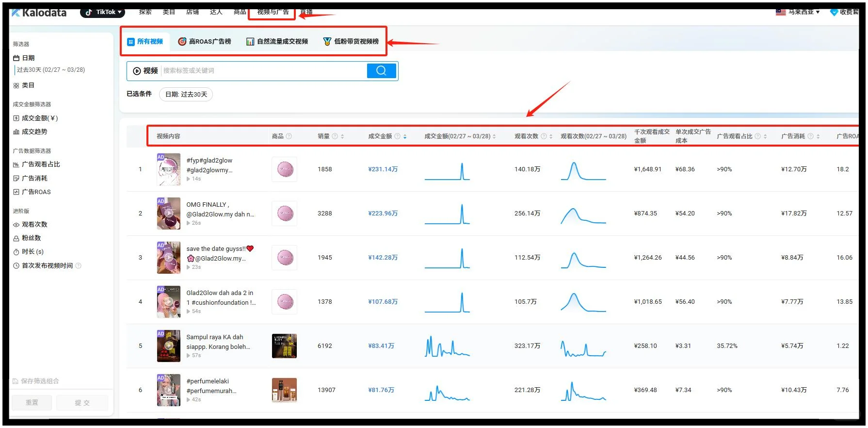The height and width of the screenshot is (428, 868).
Task: Click 保存筛选组合 to save filters
Action: tap(36, 381)
